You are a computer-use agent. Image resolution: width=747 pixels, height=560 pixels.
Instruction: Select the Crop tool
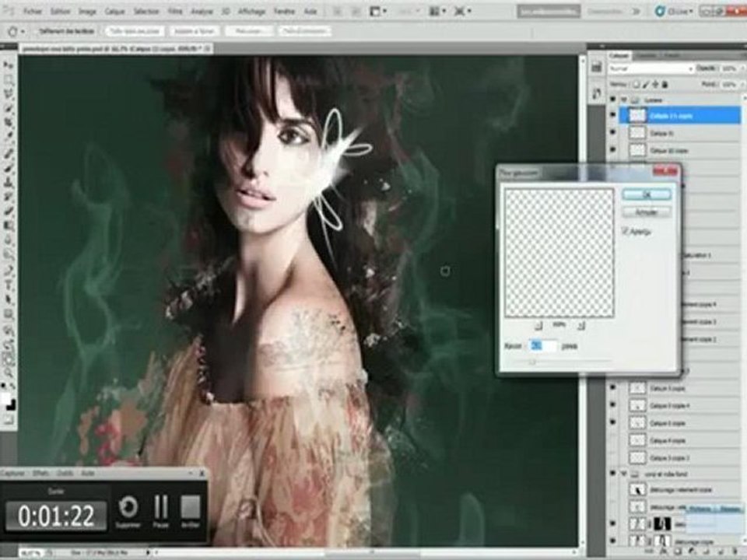click(9, 124)
